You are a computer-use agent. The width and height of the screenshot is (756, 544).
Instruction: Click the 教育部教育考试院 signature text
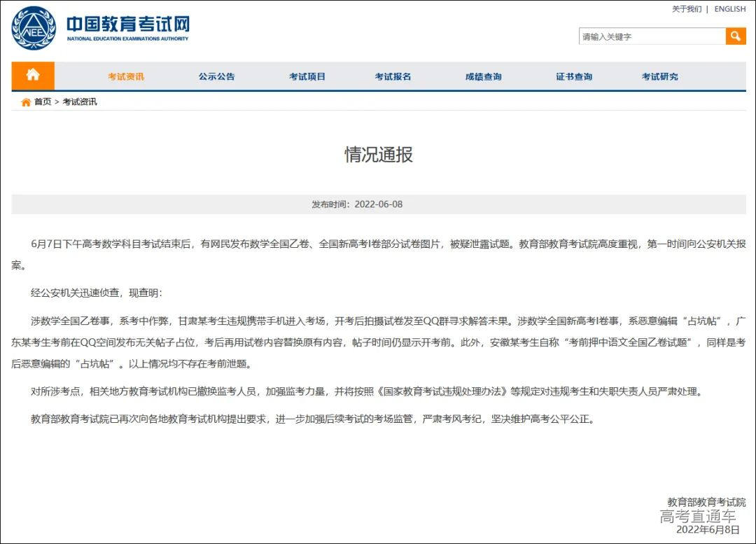tap(706, 502)
